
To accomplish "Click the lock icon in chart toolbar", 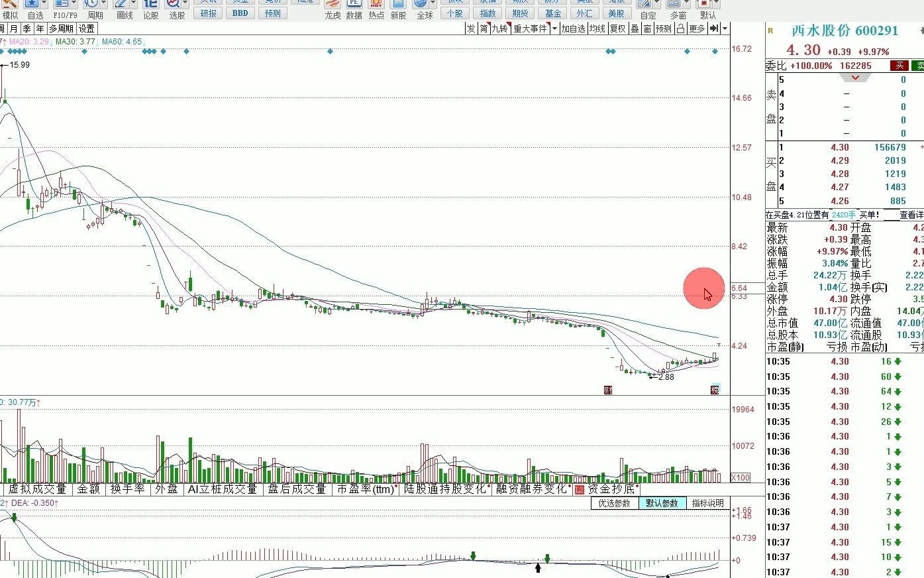I will pos(680,29).
